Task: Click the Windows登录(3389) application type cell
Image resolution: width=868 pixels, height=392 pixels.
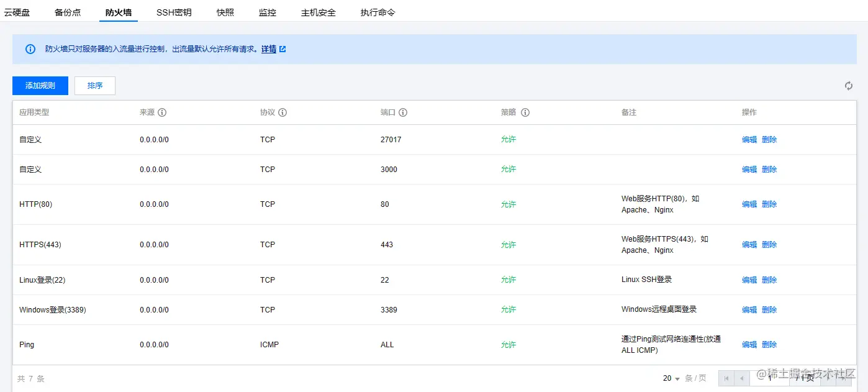Action: click(x=53, y=310)
